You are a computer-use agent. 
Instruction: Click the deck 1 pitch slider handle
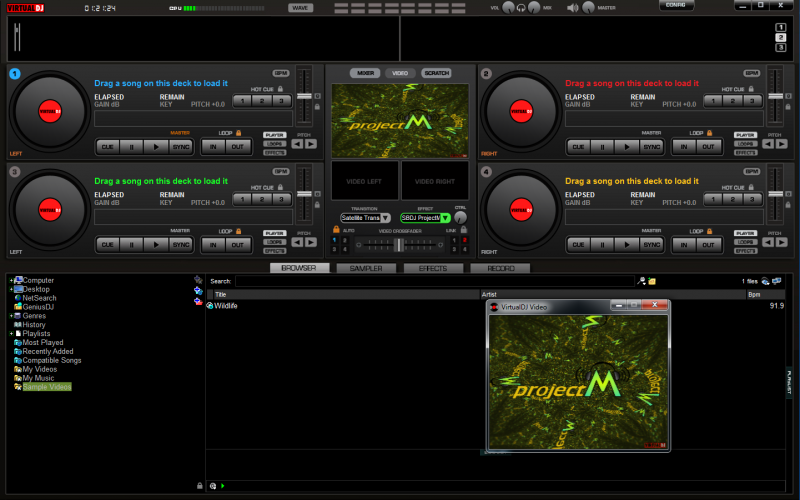tap(305, 96)
